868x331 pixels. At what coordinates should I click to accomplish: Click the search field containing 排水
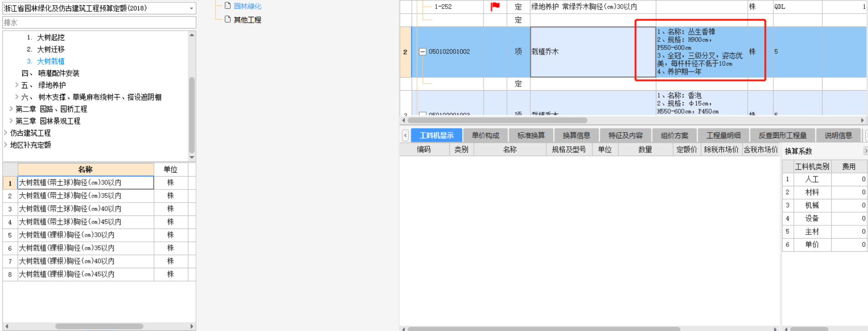(x=99, y=22)
